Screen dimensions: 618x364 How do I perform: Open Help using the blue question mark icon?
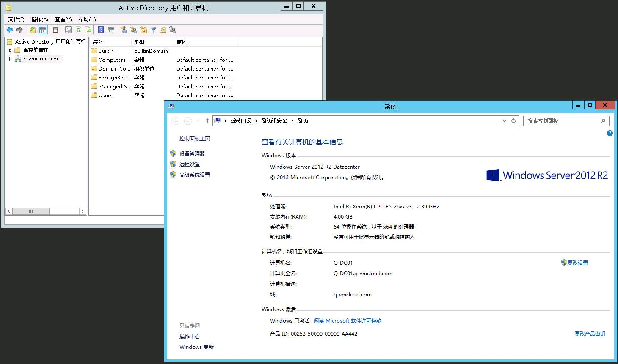click(x=101, y=30)
